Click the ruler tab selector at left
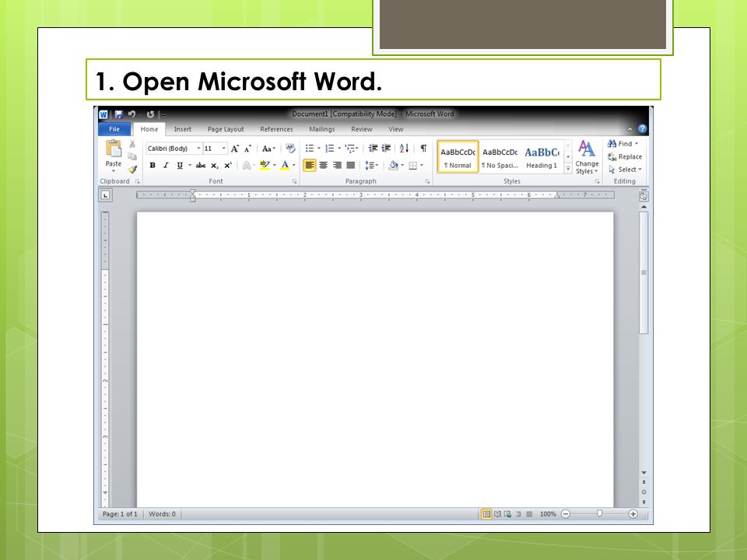747x560 pixels. point(105,195)
